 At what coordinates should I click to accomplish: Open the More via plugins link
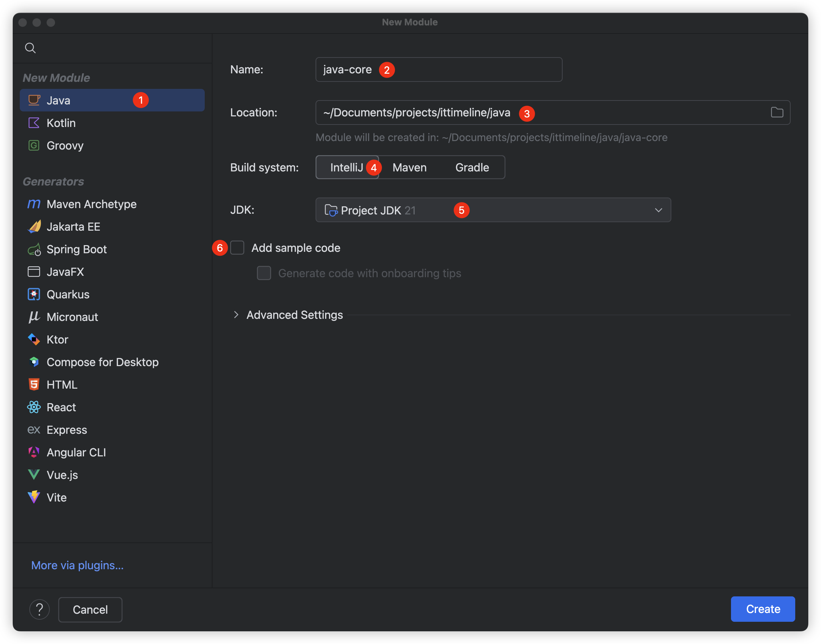(x=77, y=565)
